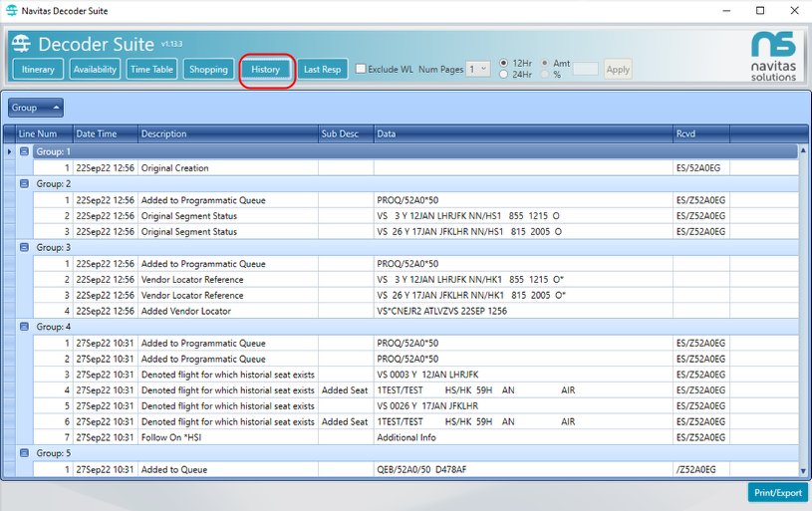Click the ES/52A0EG received cell
This screenshot has width=812, height=511.
[701, 167]
